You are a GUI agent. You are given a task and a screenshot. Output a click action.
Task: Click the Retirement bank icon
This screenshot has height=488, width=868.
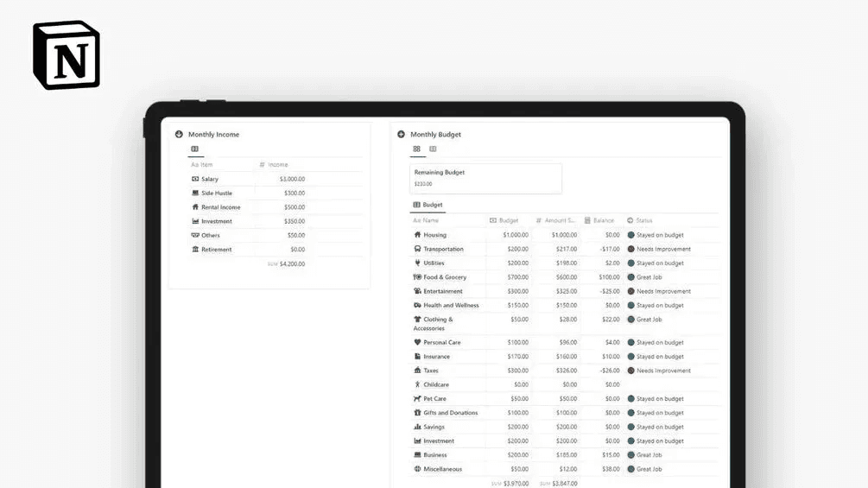pyautogui.click(x=195, y=250)
